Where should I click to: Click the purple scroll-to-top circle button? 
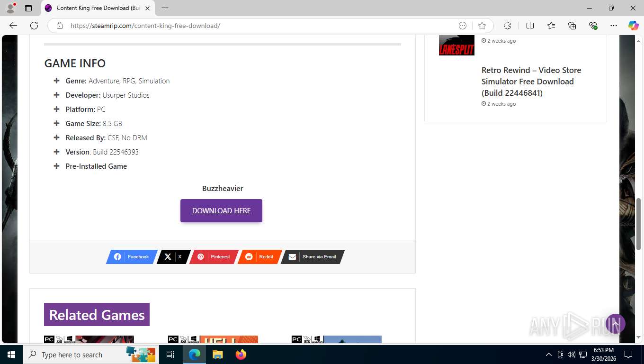(x=616, y=324)
